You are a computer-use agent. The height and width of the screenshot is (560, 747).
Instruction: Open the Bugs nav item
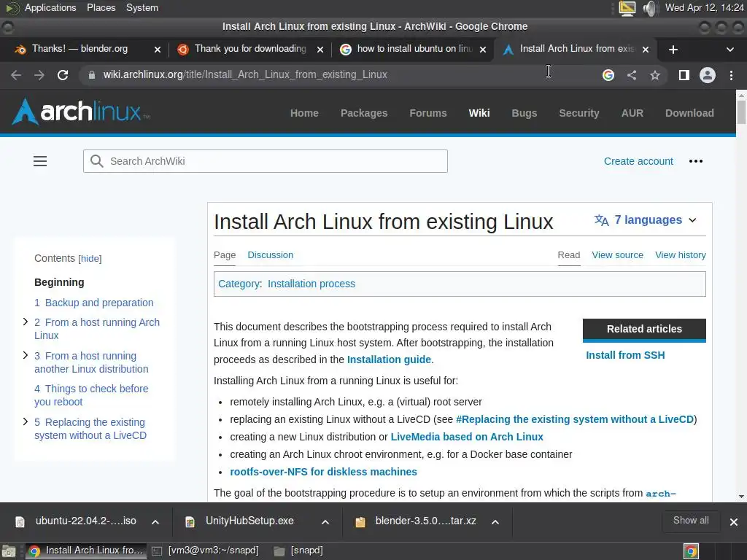pyautogui.click(x=524, y=113)
